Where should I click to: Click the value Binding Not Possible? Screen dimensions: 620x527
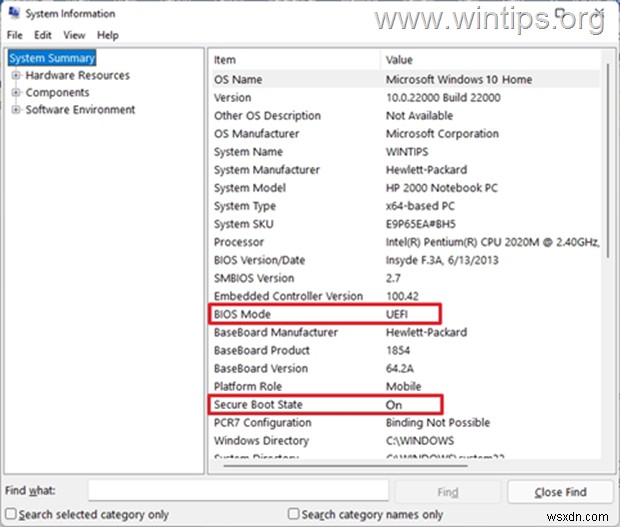(438, 423)
